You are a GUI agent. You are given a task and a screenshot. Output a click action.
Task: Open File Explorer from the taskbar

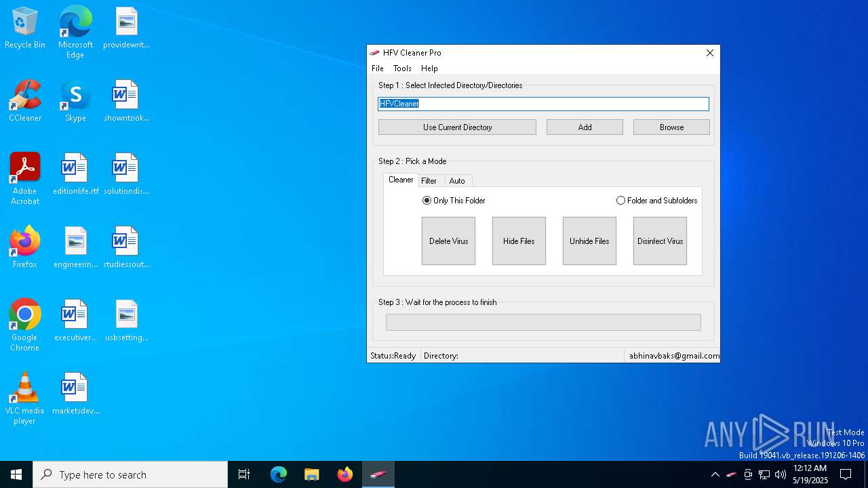click(312, 474)
